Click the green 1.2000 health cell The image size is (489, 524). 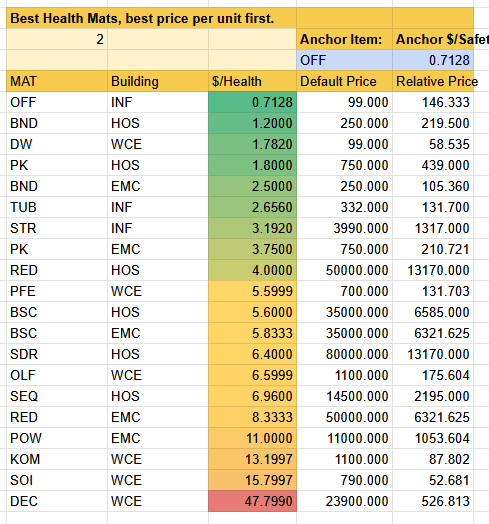[x=252, y=123]
